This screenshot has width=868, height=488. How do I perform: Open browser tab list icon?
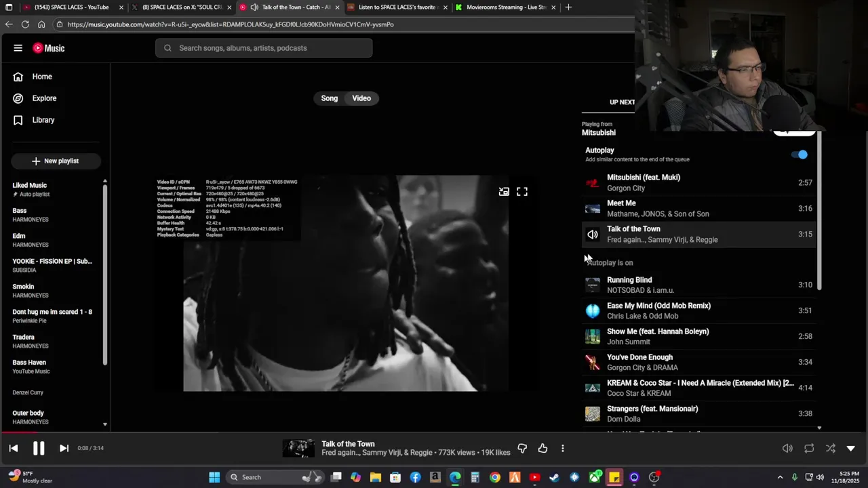(x=9, y=7)
